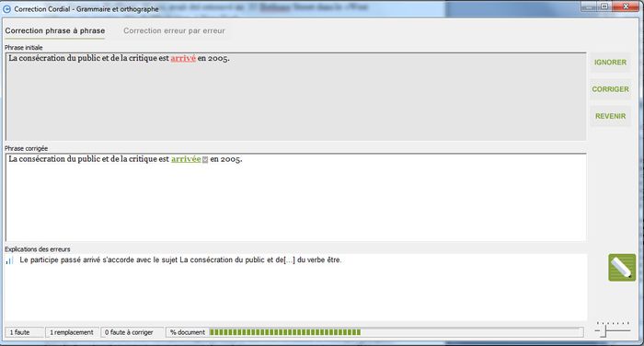Click the 1 remplacement status field

(x=72, y=332)
